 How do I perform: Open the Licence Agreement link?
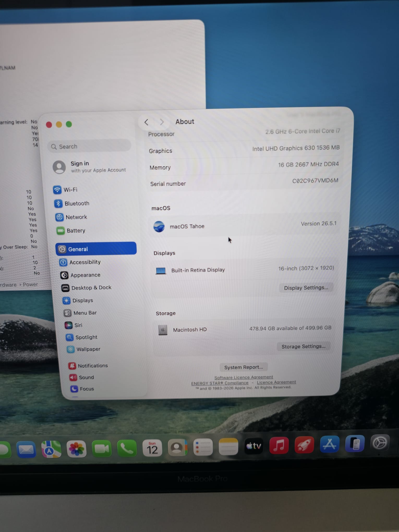[276, 382]
